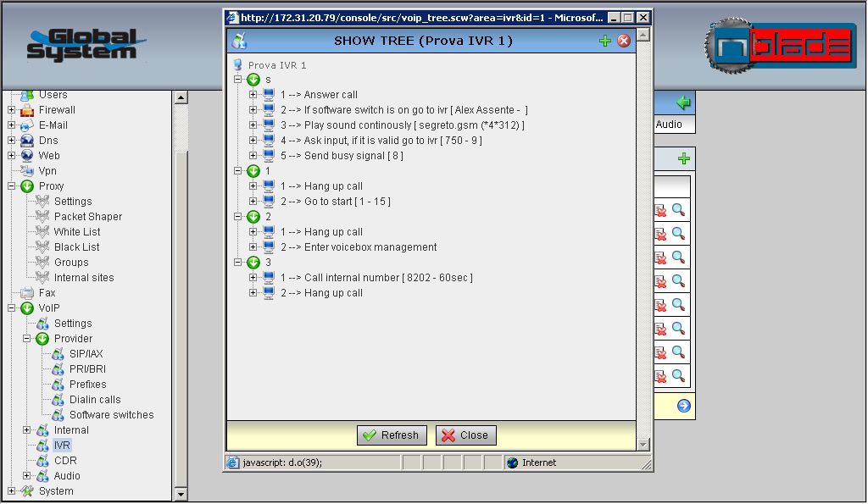
Task: Click the Refresh button
Action: [392, 435]
